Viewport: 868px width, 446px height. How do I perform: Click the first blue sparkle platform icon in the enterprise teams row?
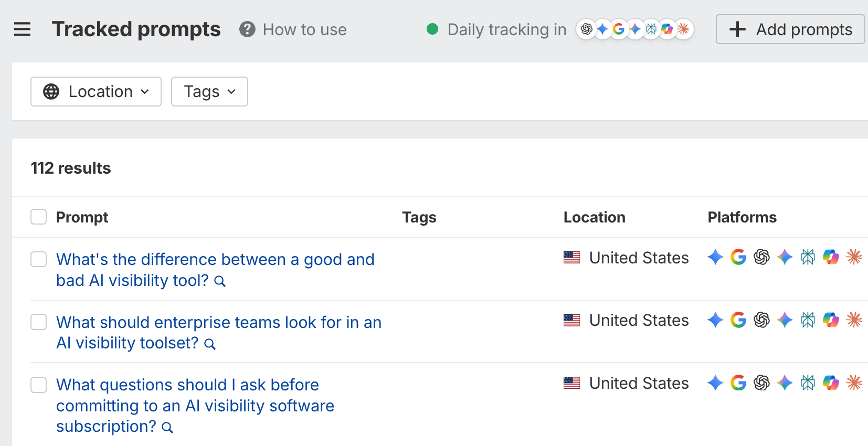pos(715,320)
